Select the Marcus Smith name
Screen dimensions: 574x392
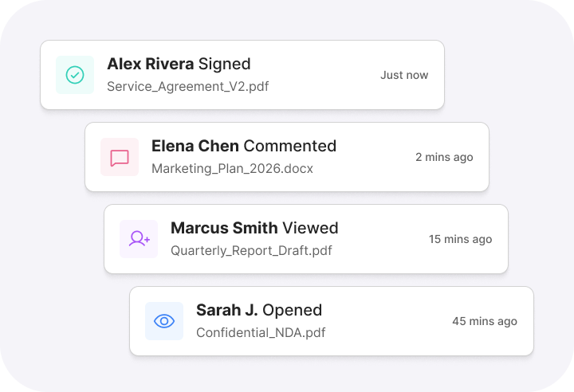(224, 228)
